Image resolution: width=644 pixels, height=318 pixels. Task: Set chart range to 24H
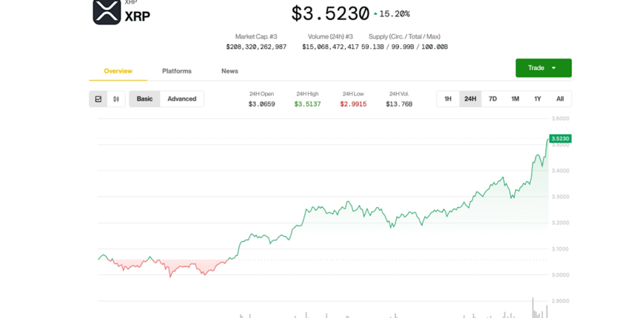[470, 99]
